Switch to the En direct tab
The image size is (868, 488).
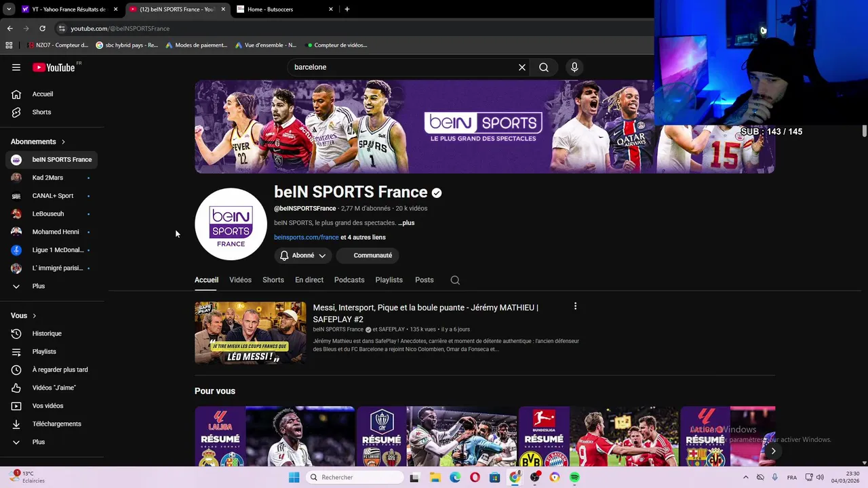tap(309, 280)
